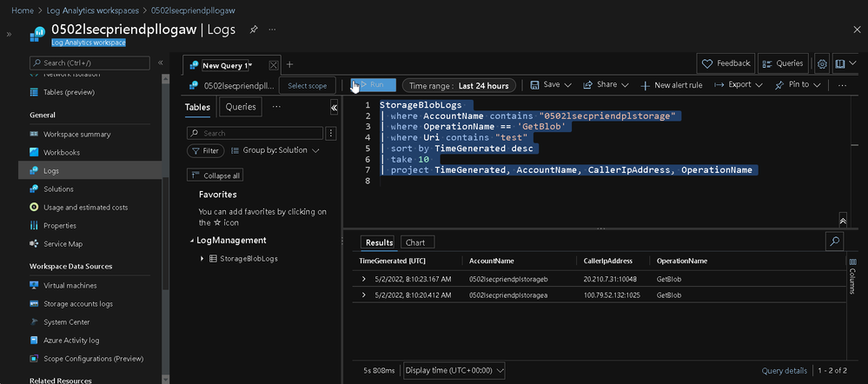
Task: Collapse the query editor double-chevron
Action: pos(843,220)
